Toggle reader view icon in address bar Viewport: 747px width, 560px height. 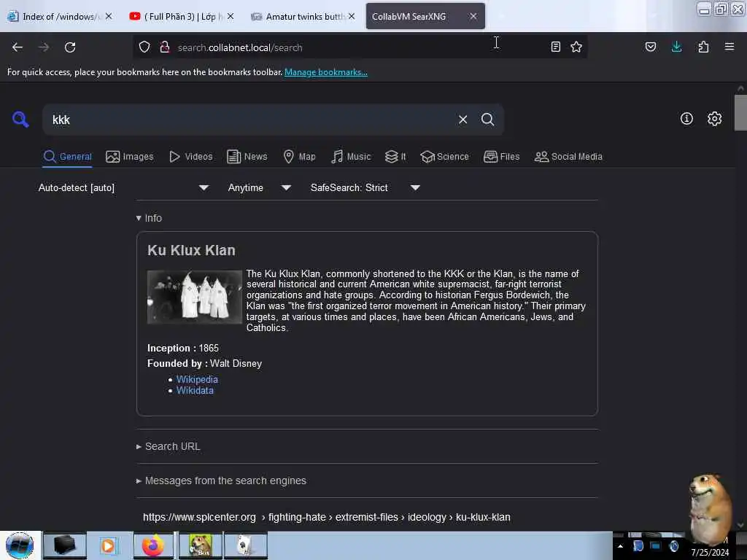(555, 47)
